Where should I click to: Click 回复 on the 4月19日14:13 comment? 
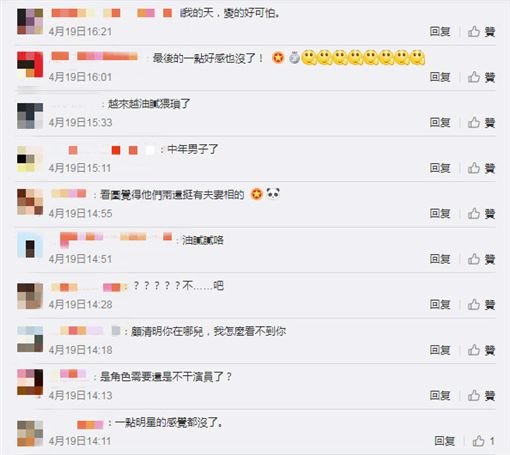pyautogui.click(x=440, y=395)
